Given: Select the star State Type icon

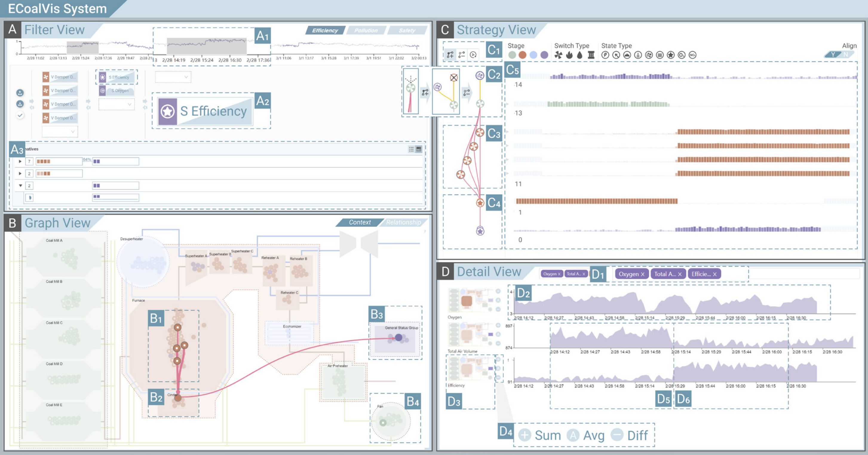Looking at the screenshot, I should point(671,55).
